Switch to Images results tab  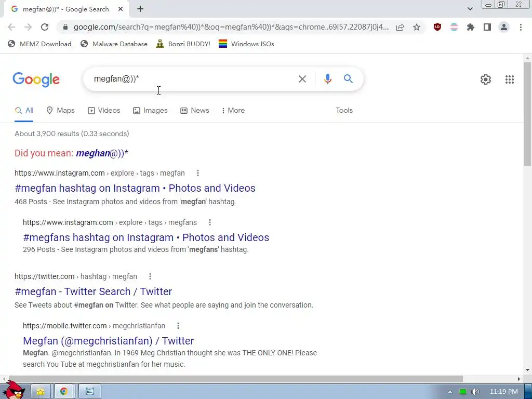point(150,111)
